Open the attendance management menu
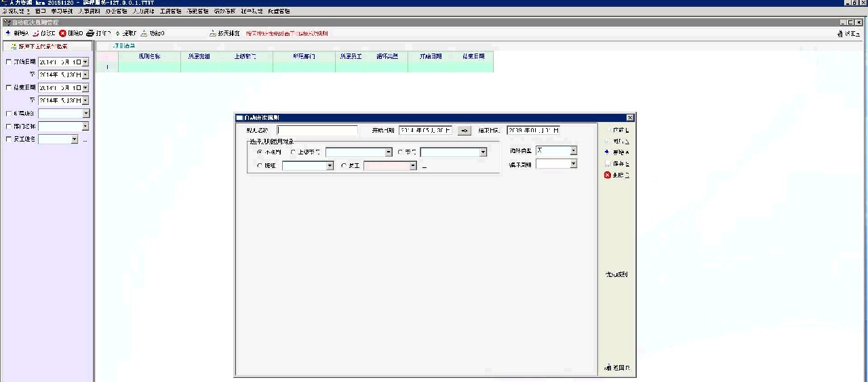This screenshot has width=868, height=382. [197, 12]
